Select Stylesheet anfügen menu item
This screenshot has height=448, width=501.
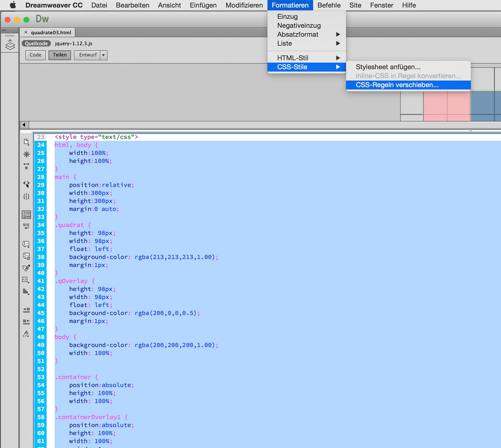[x=388, y=67]
